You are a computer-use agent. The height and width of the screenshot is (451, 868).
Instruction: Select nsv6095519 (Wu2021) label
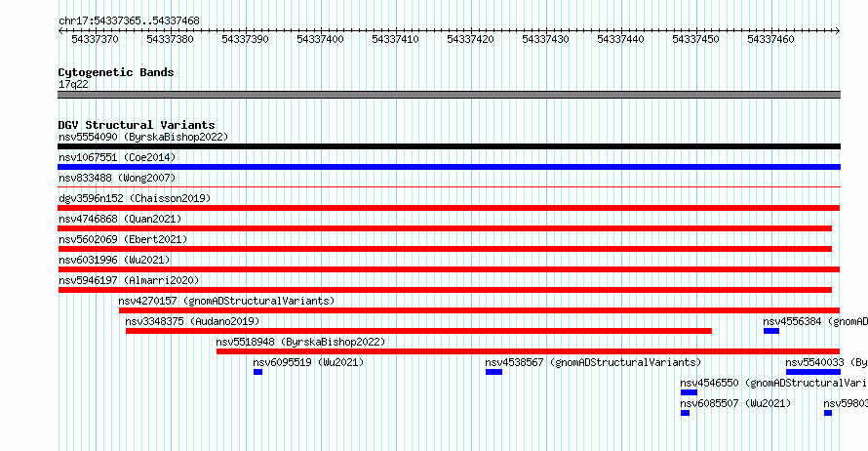point(308,362)
